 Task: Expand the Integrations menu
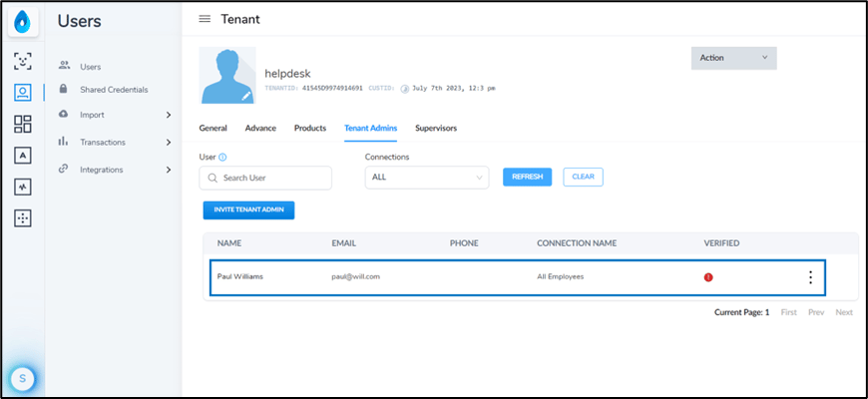tap(115, 170)
